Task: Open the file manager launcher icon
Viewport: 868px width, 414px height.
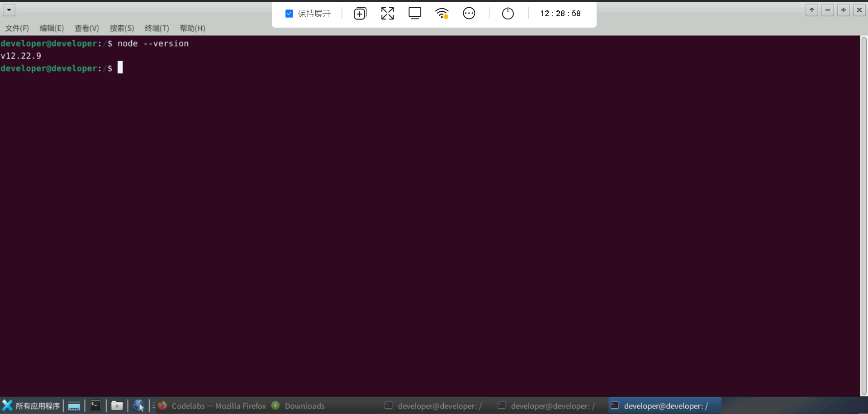Action: click(117, 406)
